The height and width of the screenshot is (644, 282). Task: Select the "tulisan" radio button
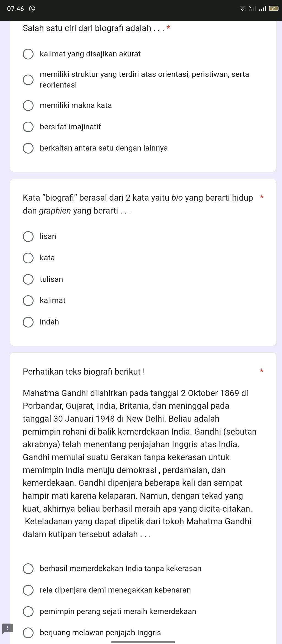click(28, 279)
